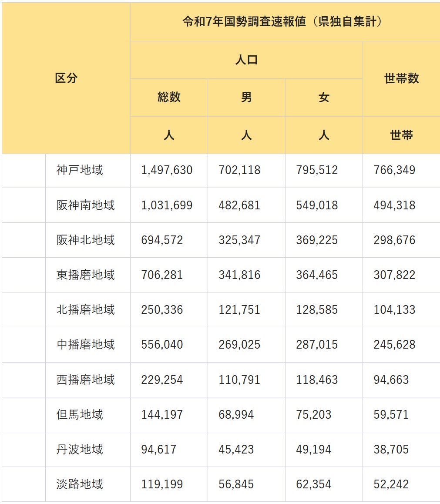Click the value 556,040
Viewport: 440px width, 504px height.
point(162,345)
